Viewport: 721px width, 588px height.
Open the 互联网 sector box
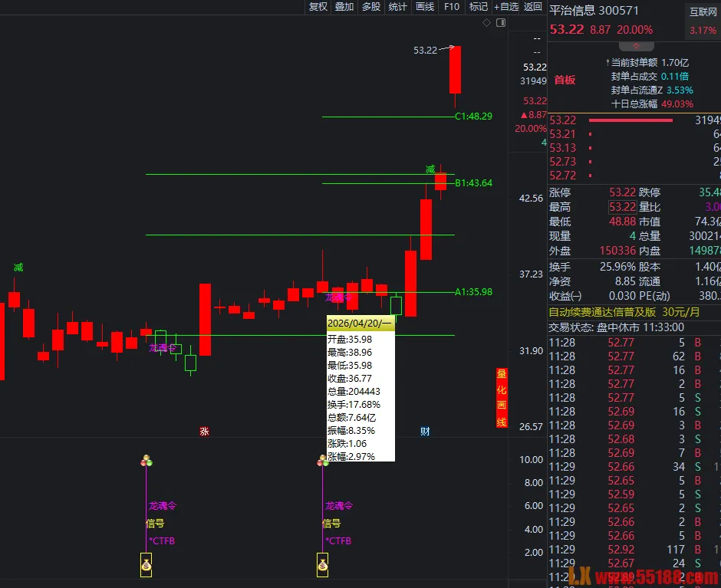(703, 21)
